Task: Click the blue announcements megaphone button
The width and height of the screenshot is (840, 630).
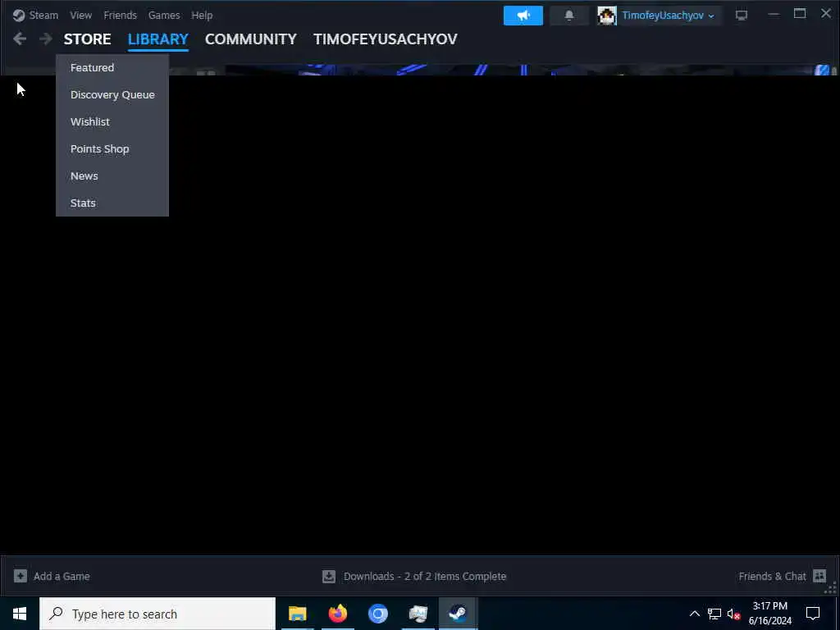Action: [523, 16]
